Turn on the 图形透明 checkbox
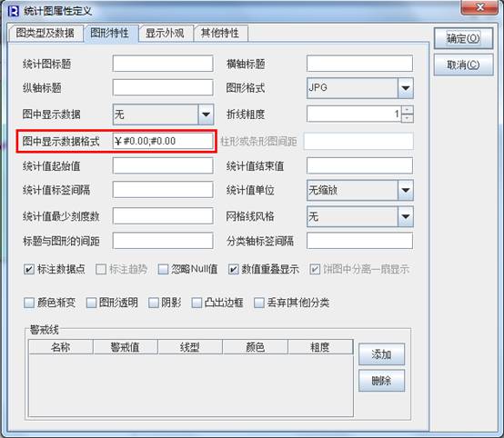 pos(91,303)
